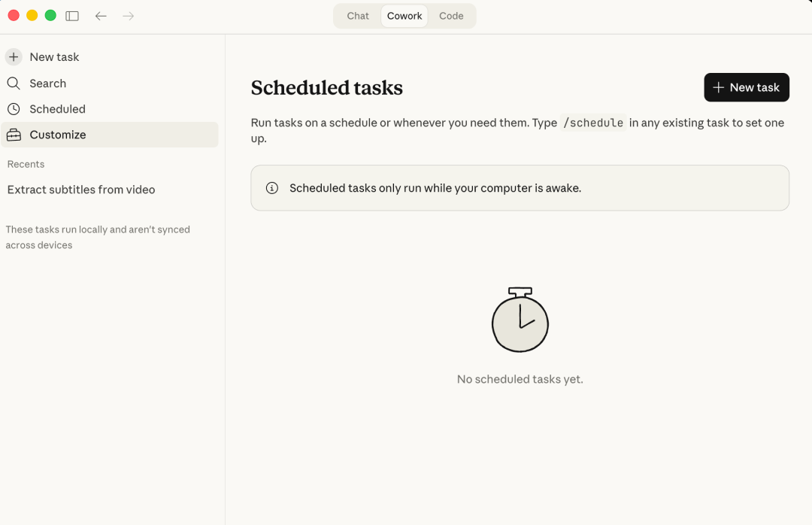Toggle the sidebar panel icon
Screen dimensions: 812x525
72,16
